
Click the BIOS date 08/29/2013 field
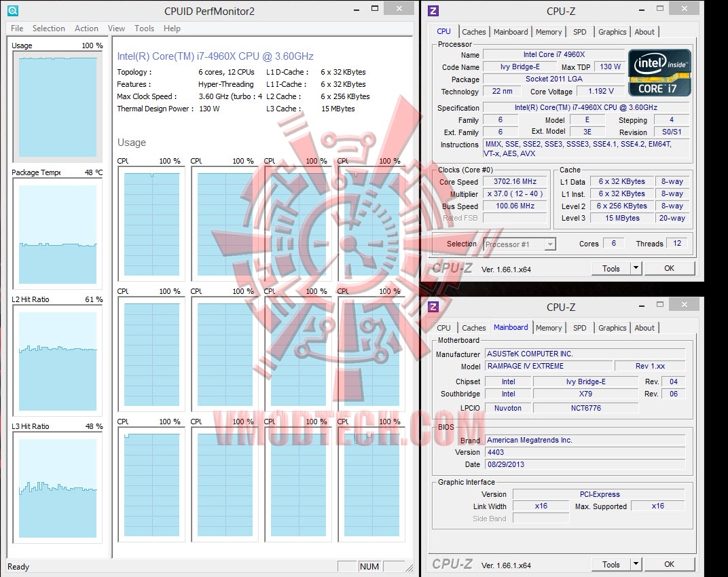(x=585, y=464)
